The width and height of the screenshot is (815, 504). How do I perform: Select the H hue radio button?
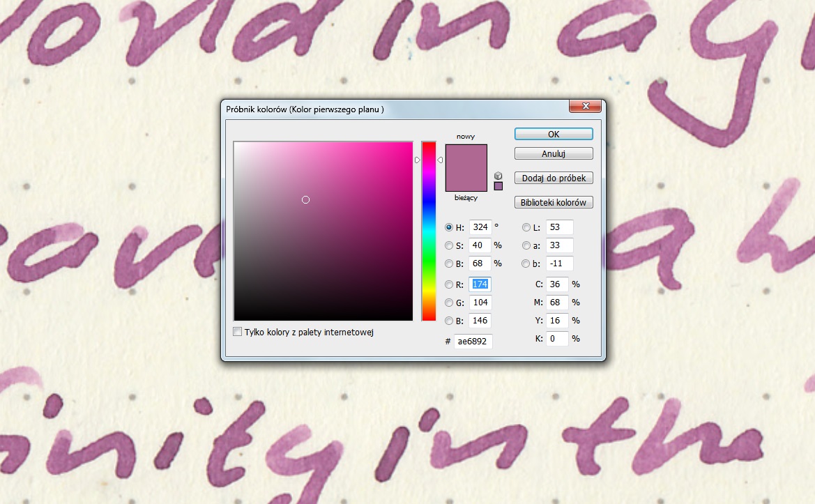point(450,227)
